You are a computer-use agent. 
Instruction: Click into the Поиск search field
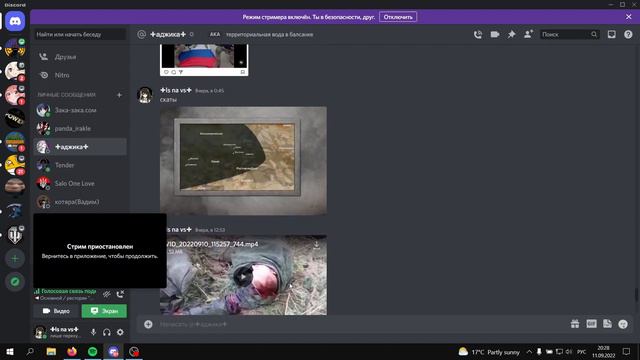(569, 35)
